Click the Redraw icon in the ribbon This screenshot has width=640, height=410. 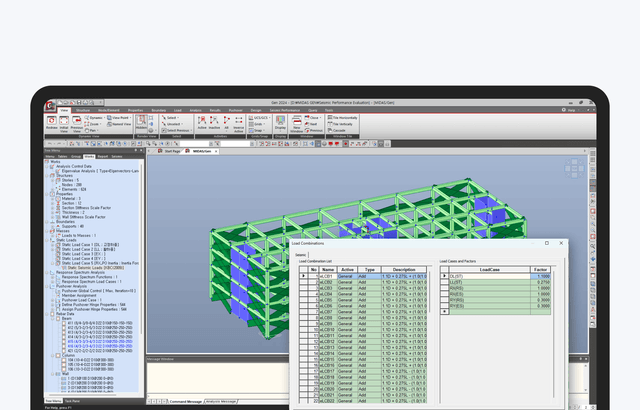point(52,120)
